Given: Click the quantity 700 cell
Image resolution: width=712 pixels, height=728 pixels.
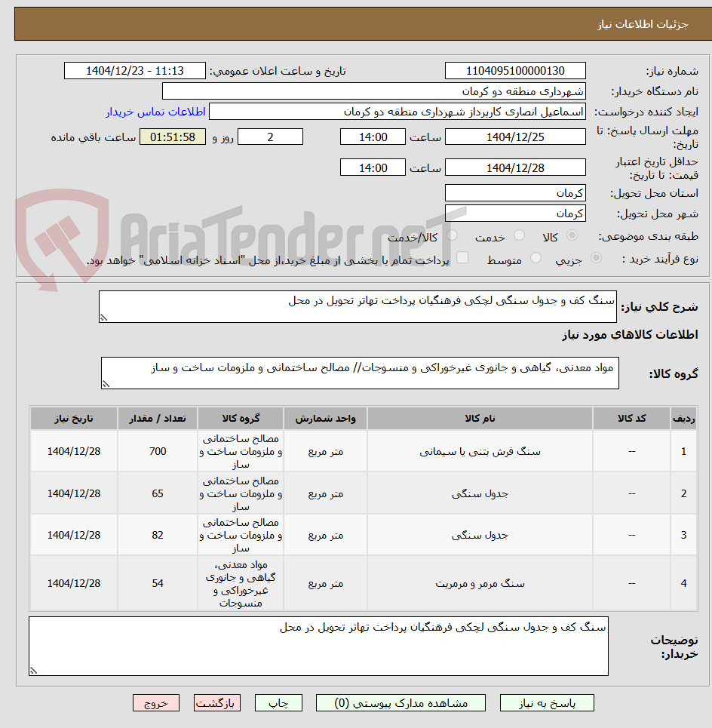Looking at the screenshot, I should (x=158, y=451).
